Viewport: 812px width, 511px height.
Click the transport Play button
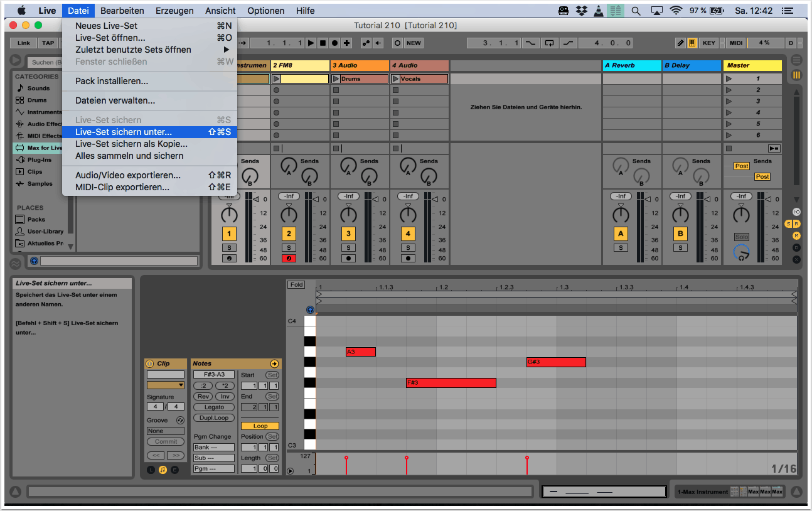click(x=311, y=43)
